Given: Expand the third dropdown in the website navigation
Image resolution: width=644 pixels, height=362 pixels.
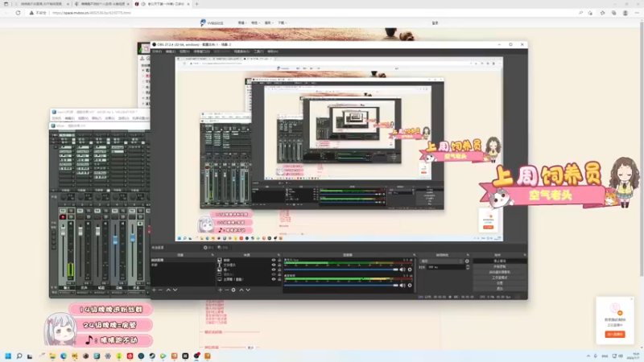Looking at the screenshot, I should (x=268, y=23).
